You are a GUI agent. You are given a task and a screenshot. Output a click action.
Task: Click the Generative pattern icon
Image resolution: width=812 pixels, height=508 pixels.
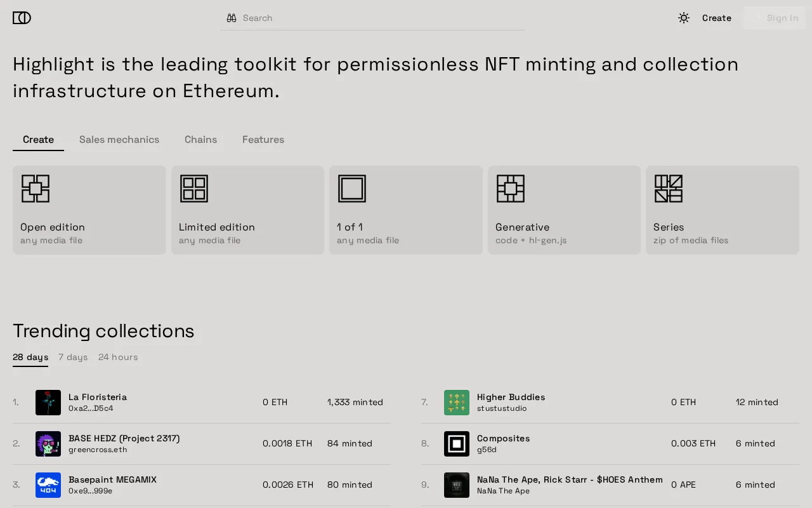pyautogui.click(x=511, y=189)
